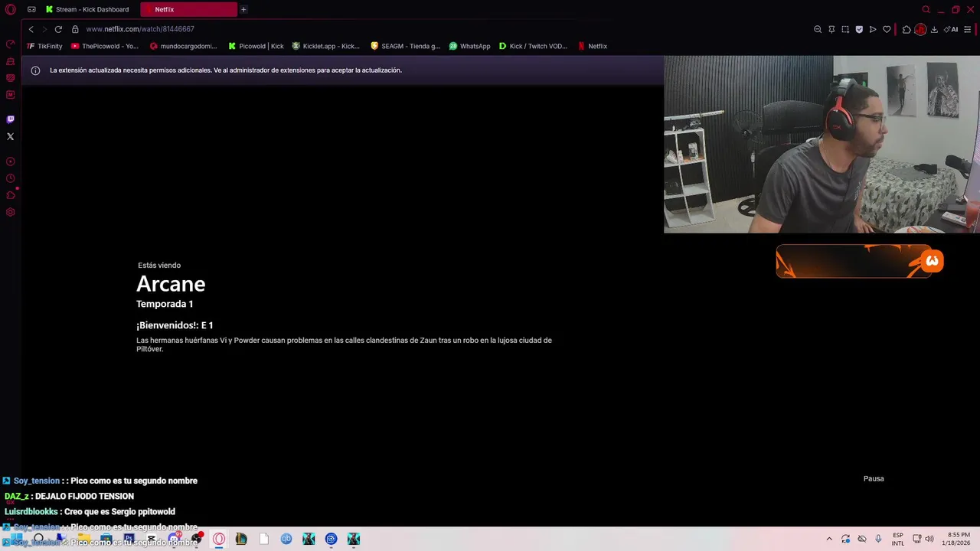Click the Luisrdblookks chat username
The image size is (980, 551).
point(31,511)
